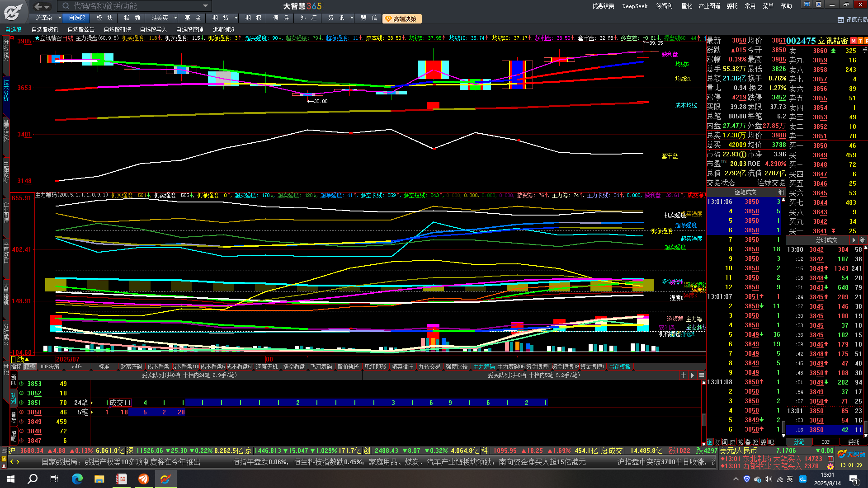The width and height of the screenshot is (868, 488).
Task: Click the queue panel vertical scrollbar
Action: (x=703, y=420)
